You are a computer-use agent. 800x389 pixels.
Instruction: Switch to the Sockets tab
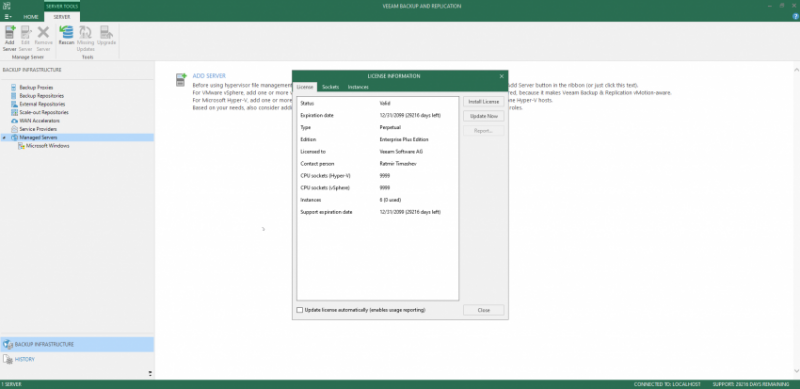click(x=330, y=87)
